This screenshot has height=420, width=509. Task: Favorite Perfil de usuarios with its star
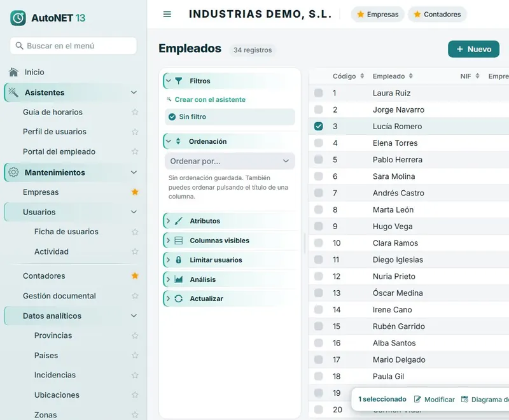[x=135, y=132]
